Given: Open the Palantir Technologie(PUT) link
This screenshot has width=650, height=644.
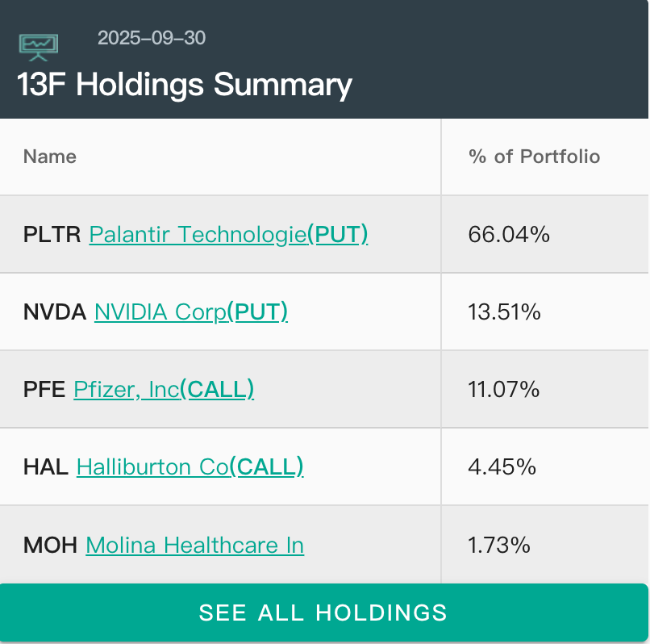Looking at the screenshot, I should [x=228, y=234].
